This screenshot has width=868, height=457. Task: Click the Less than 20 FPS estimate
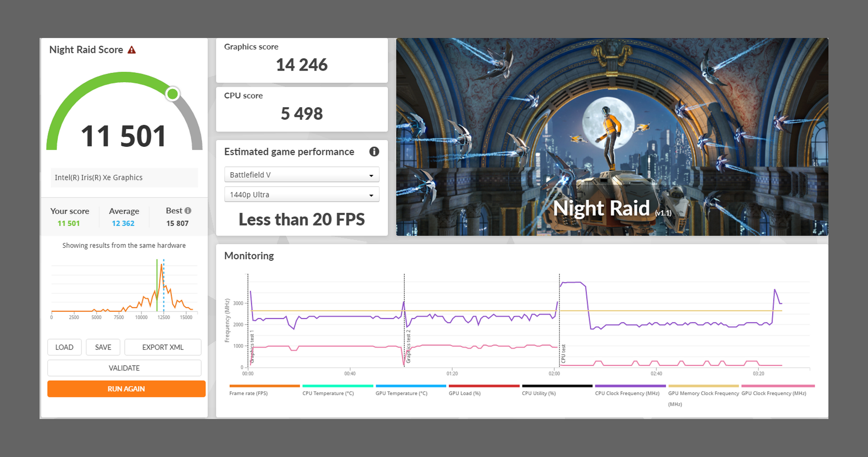(x=302, y=220)
